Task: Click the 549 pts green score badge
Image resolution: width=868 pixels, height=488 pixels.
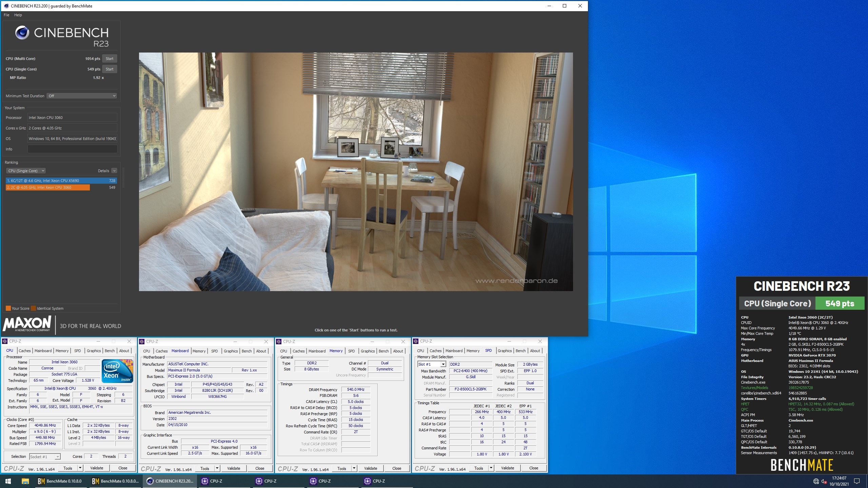Action: 840,303
